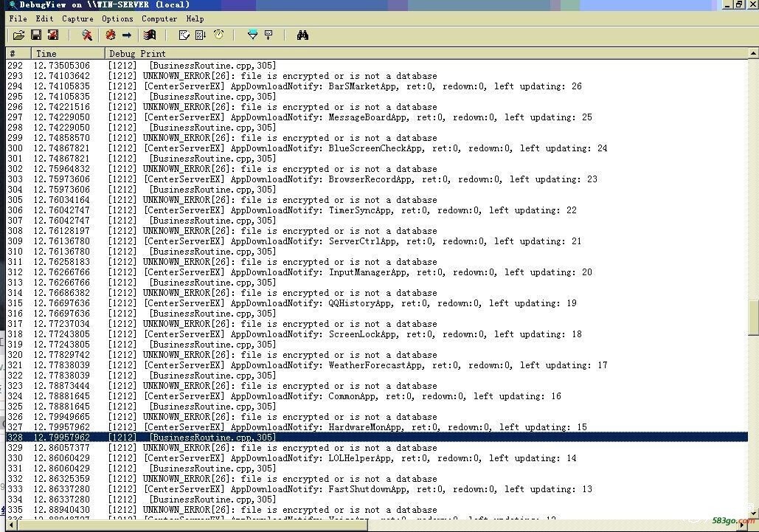Open Filter/Highlight funnel icon

click(x=253, y=35)
